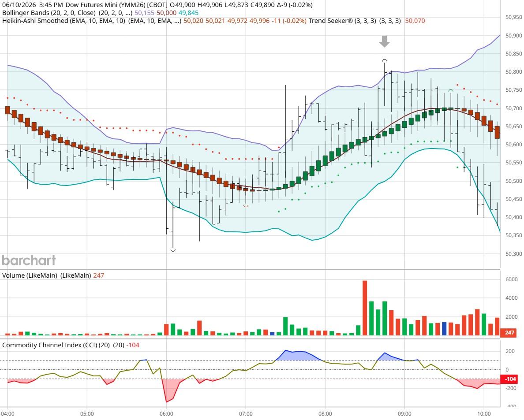Click the 07:00 time axis label
Image resolution: width=524 pixels, height=420 pixels.
click(246, 414)
